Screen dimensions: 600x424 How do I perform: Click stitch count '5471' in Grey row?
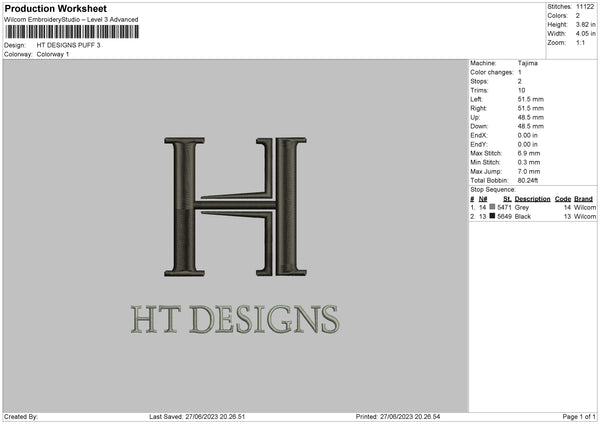click(x=504, y=207)
